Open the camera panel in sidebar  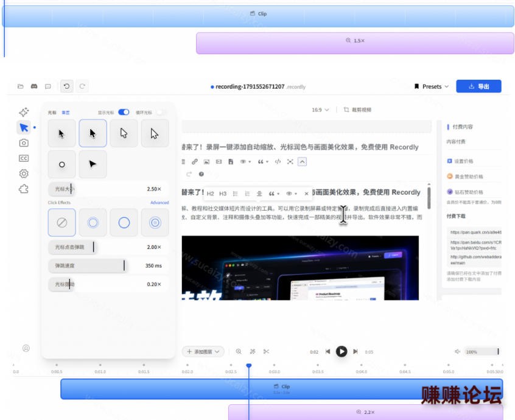tap(24, 143)
